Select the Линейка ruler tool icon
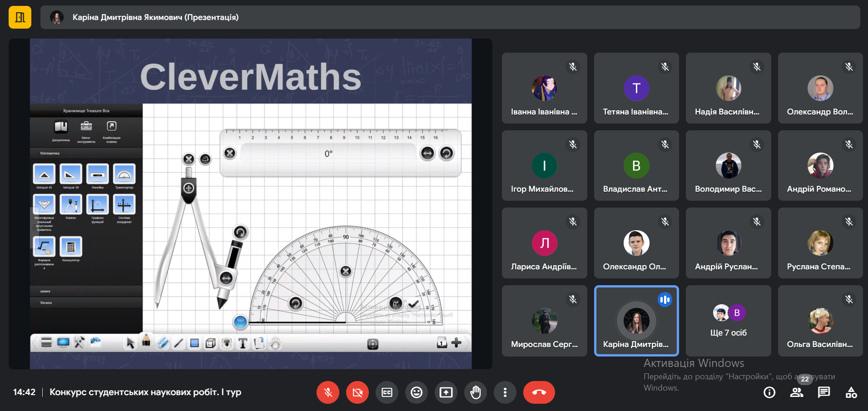The height and width of the screenshot is (411, 868). click(98, 174)
